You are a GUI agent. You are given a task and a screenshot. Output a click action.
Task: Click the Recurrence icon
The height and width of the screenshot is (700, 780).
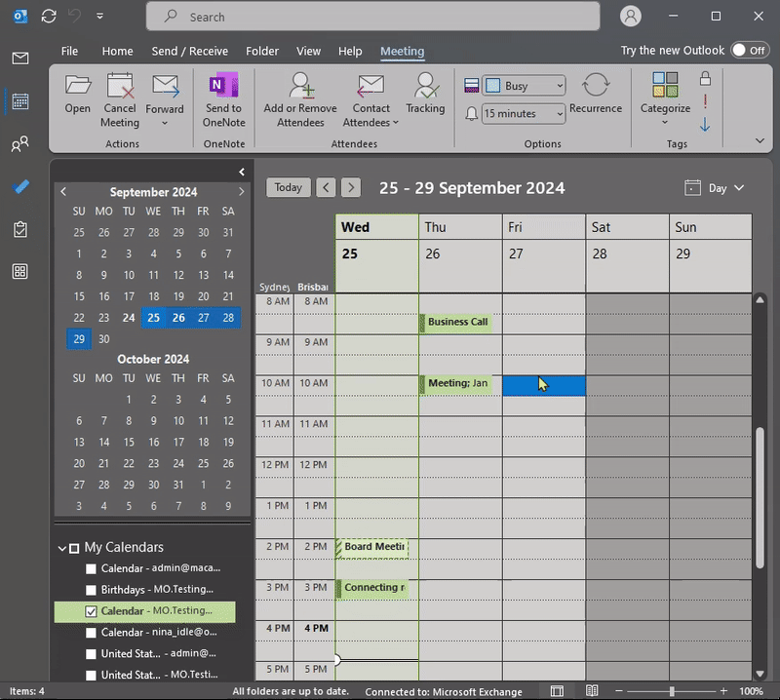pos(596,95)
